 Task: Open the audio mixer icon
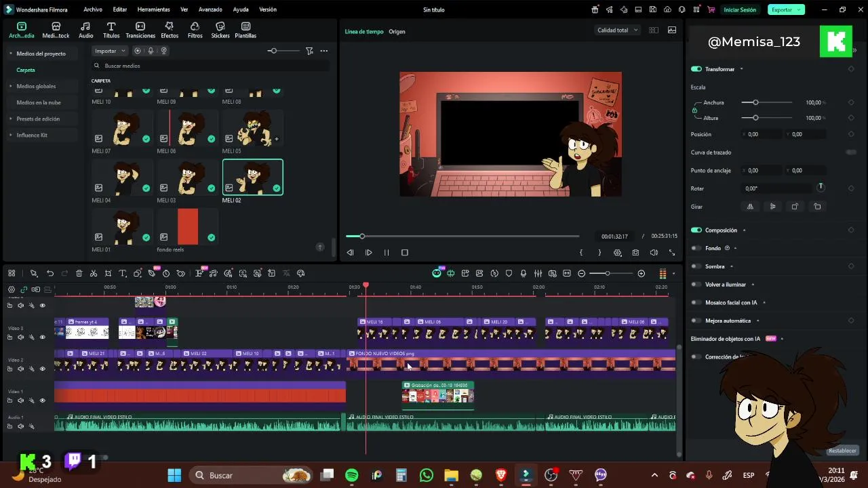point(538,273)
